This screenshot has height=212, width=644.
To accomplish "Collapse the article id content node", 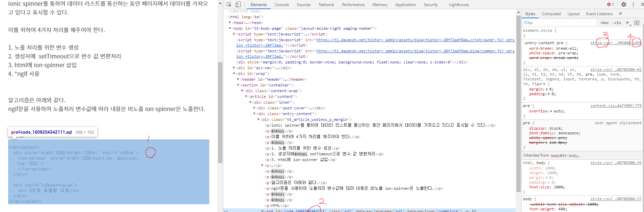I will click(x=246, y=97).
